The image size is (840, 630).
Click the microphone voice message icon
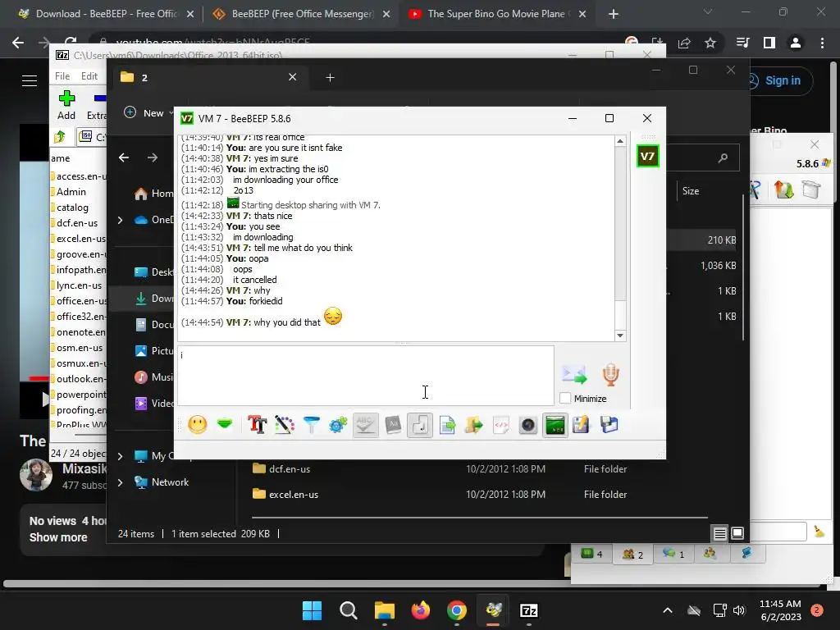pyautogui.click(x=610, y=374)
